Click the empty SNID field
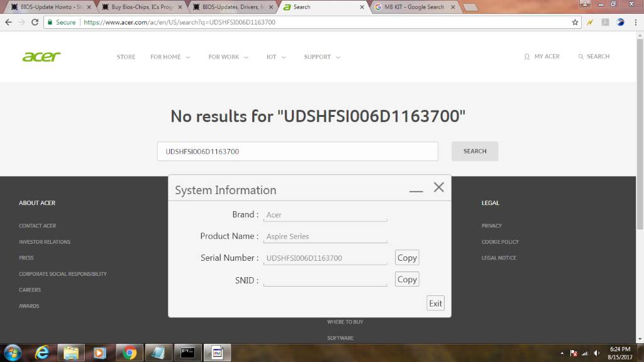The image size is (644, 362). click(x=325, y=280)
